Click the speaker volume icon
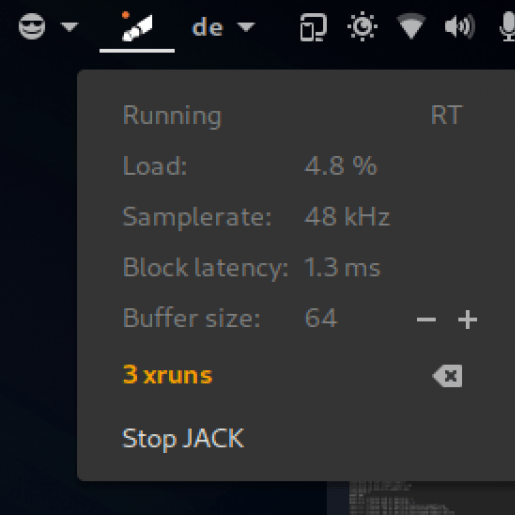 click(460, 26)
